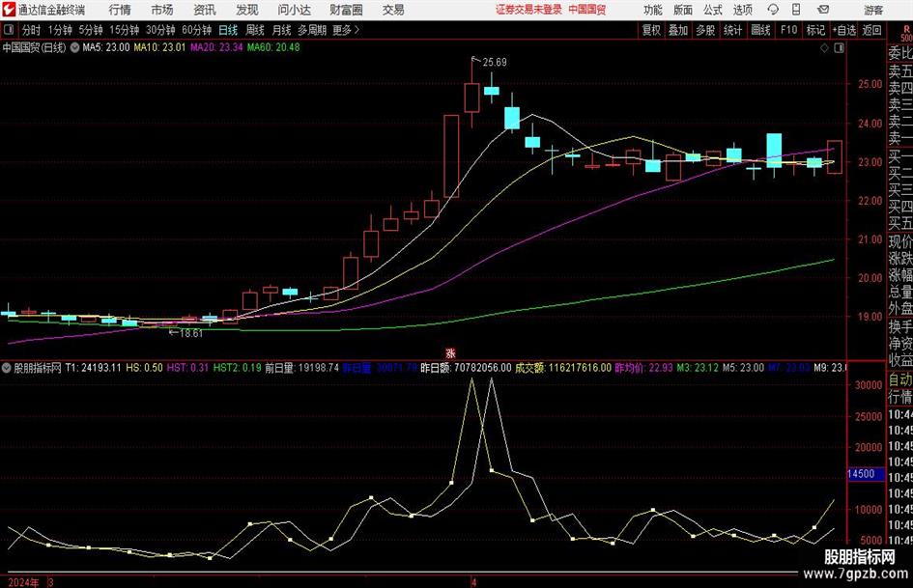Open the 发现 menu
This screenshot has height=588, width=913.
point(247,10)
